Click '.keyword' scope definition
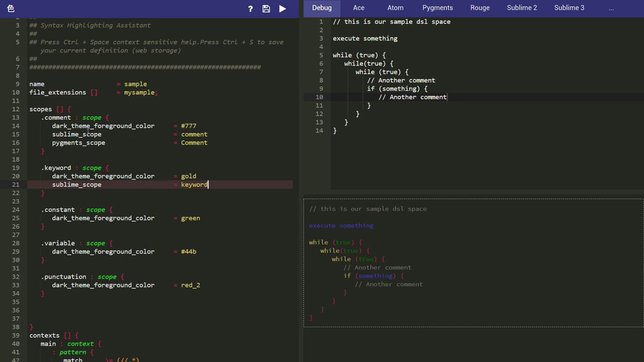 tap(56, 168)
